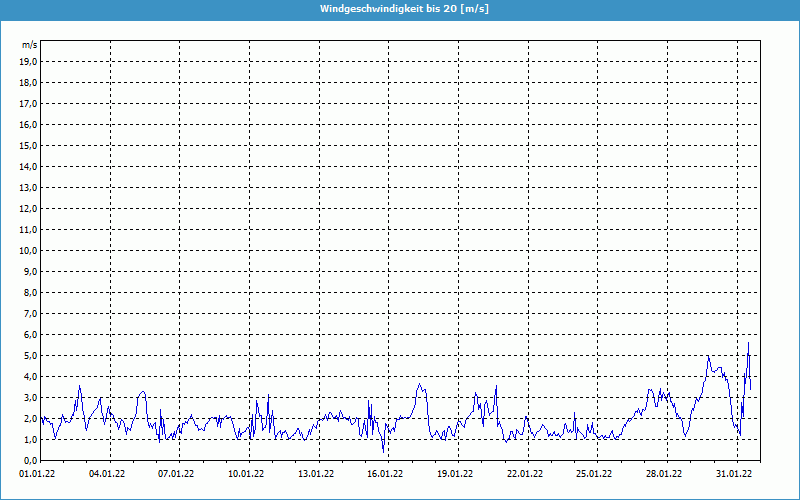The height and width of the screenshot is (500, 800).
Task: Click the 19,0 y-axis label
Action: [29, 62]
